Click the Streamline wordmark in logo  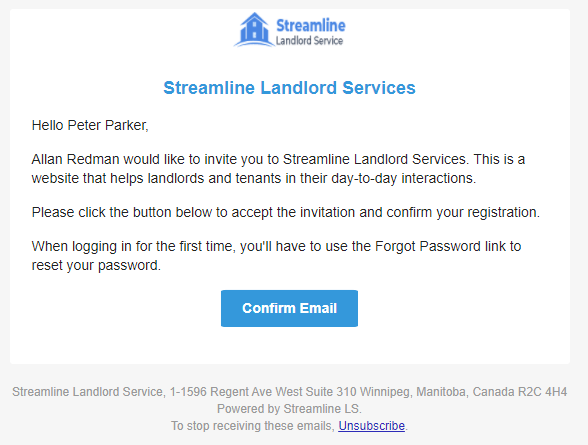311,25
